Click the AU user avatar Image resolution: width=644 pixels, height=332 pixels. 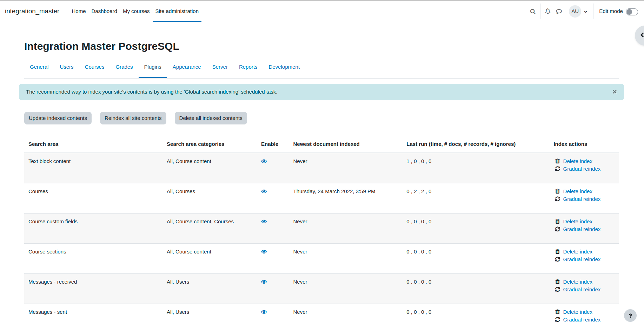point(575,11)
